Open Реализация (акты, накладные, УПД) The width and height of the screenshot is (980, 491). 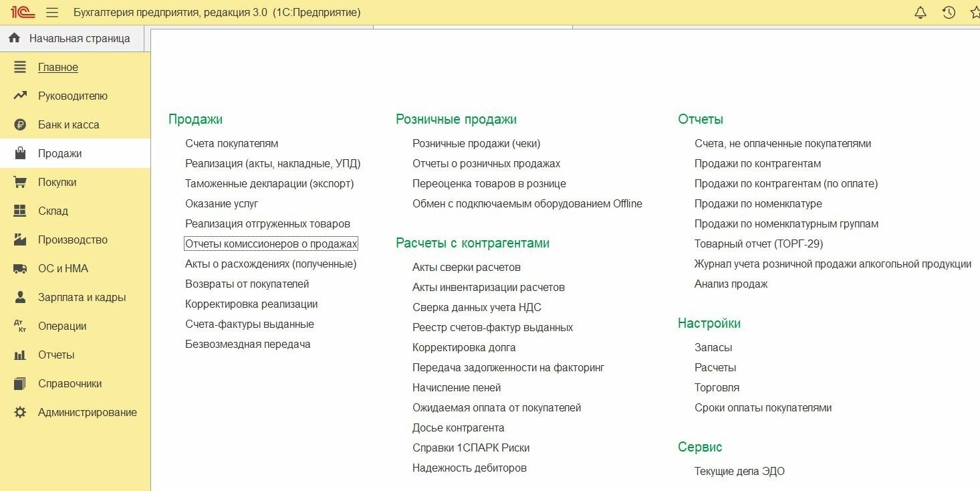click(x=273, y=163)
